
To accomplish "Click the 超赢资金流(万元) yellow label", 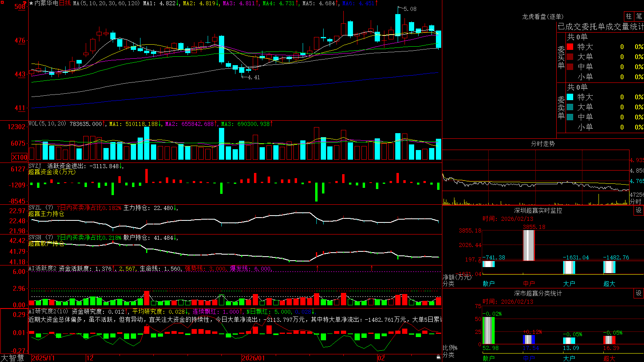I will pos(52,172).
